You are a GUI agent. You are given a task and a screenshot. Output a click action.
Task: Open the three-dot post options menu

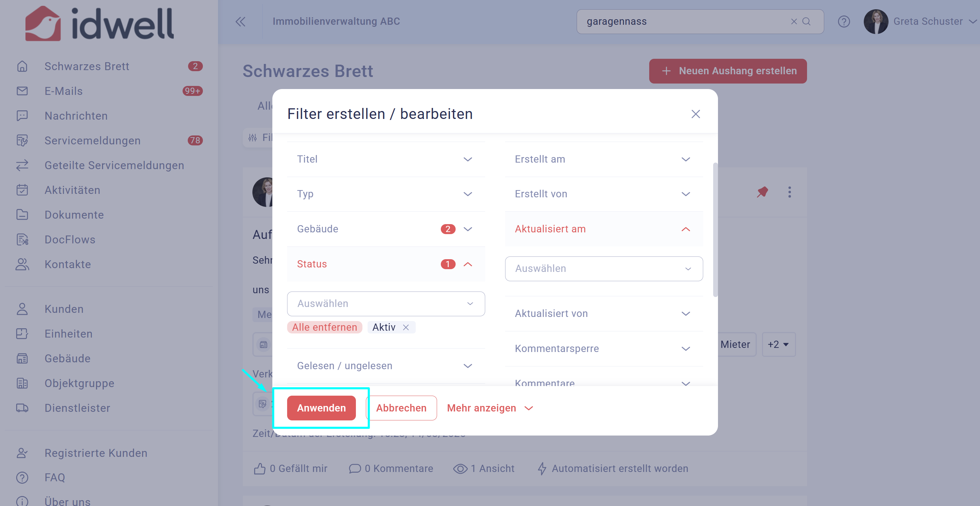tap(790, 192)
